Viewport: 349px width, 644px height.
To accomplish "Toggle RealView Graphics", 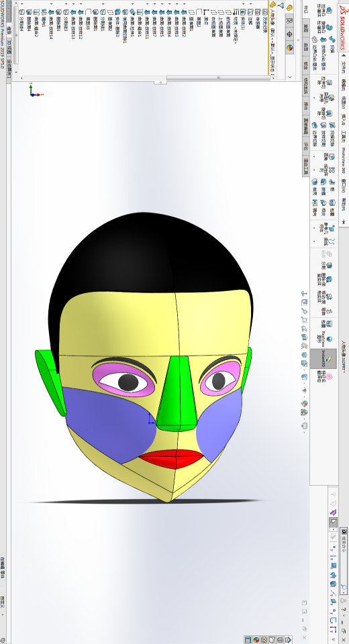I will tap(330, 339).
